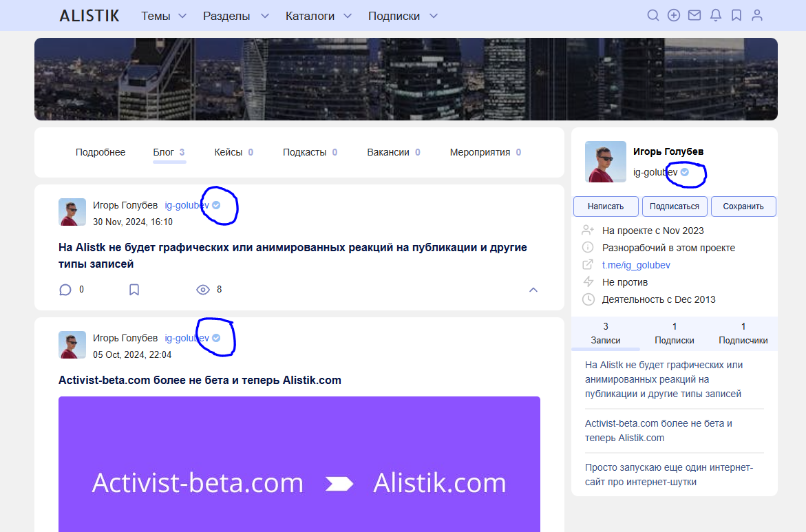Open user account profile icon
Image resolution: width=806 pixels, height=532 pixels.
click(x=757, y=15)
